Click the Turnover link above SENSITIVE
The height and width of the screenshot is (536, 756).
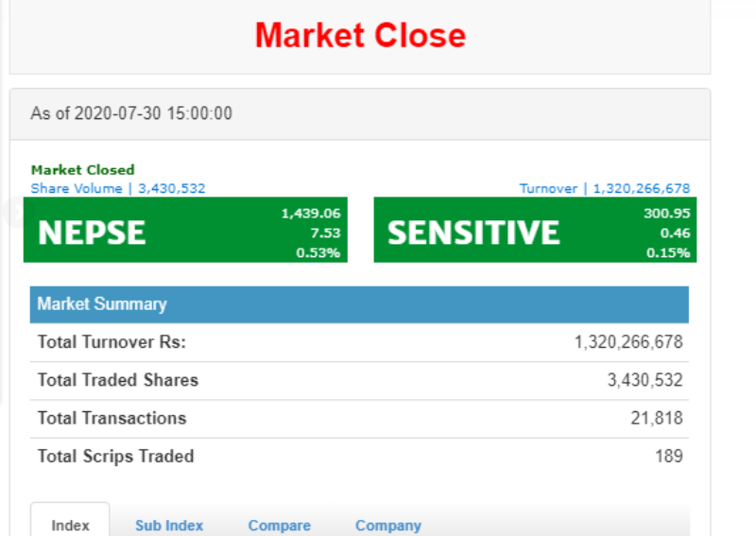coord(605,188)
